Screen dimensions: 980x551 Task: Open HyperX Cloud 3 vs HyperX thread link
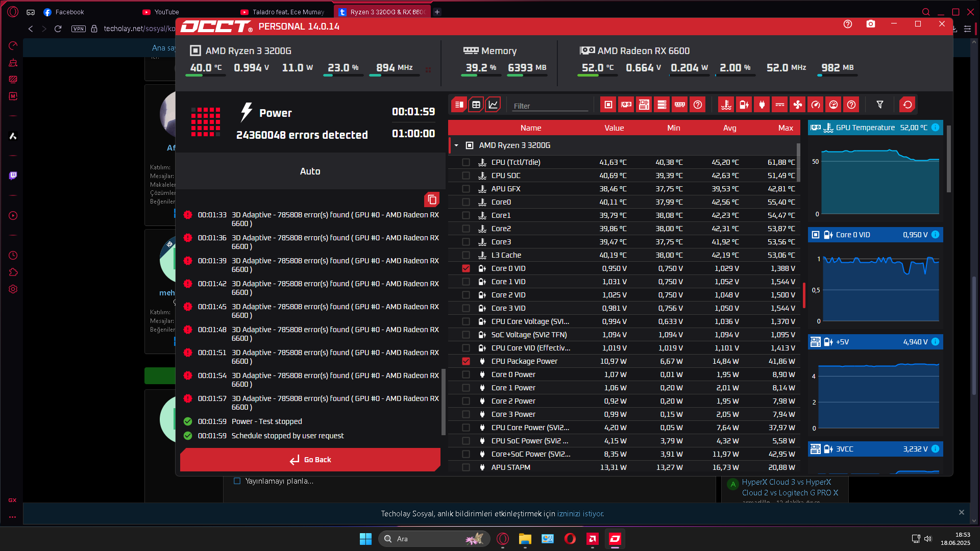point(790,487)
